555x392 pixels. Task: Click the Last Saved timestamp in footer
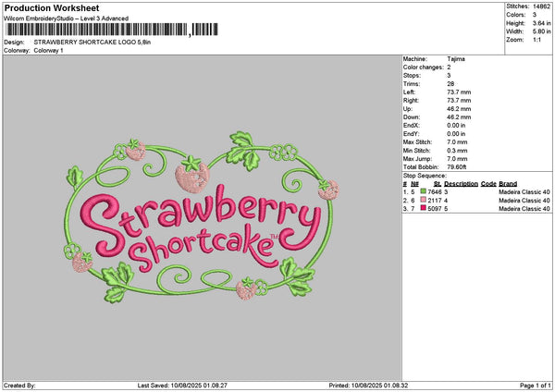click(200, 385)
